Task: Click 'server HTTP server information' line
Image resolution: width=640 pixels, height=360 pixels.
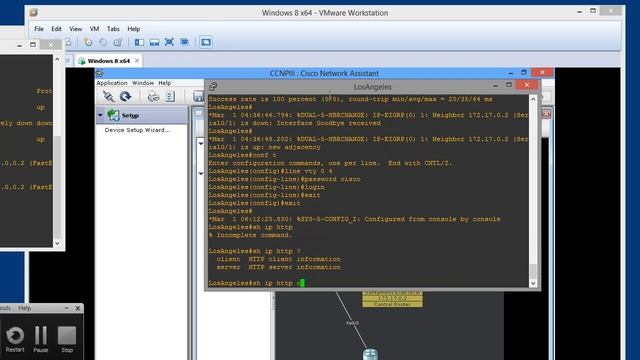Action: pos(278,267)
